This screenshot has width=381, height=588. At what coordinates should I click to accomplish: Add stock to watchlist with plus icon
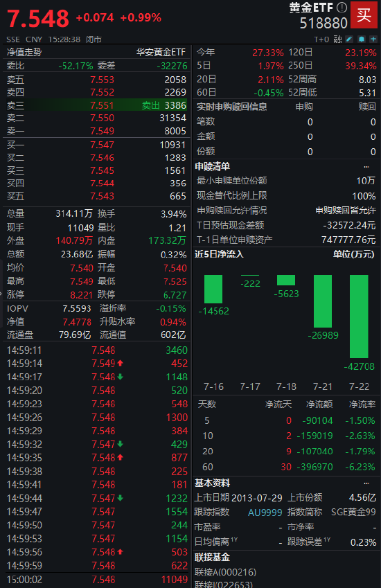373,39
